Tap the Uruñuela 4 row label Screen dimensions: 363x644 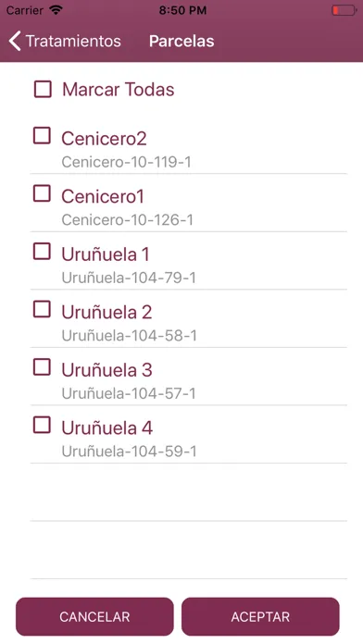[x=106, y=428]
